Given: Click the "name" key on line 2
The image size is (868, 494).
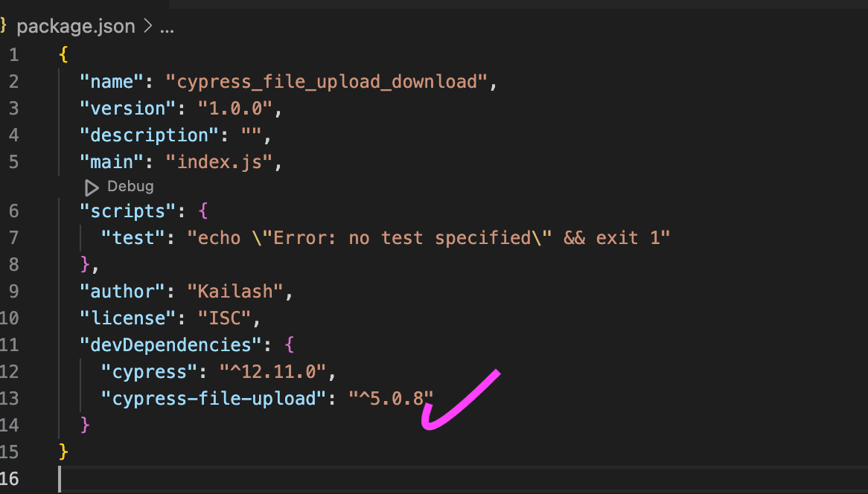Looking at the screenshot, I should coord(112,82).
